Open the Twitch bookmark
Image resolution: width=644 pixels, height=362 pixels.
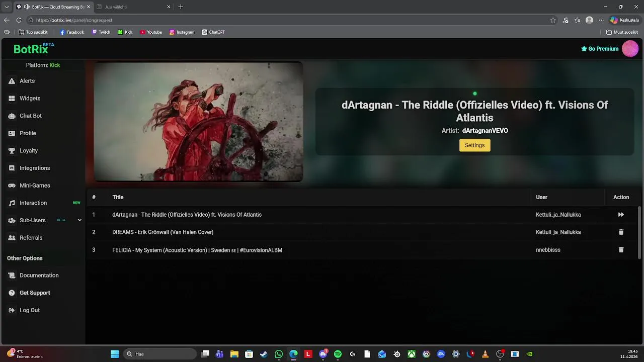coord(101,32)
